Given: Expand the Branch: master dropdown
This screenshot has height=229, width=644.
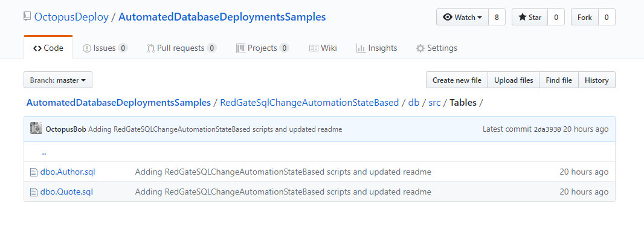Looking at the screenshot, I should 58,80.
